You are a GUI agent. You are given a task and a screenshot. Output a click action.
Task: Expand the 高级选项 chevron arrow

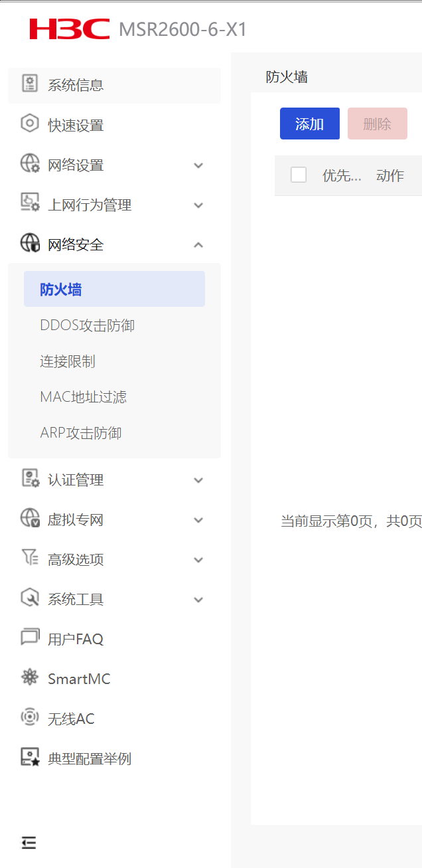[198, 560]
